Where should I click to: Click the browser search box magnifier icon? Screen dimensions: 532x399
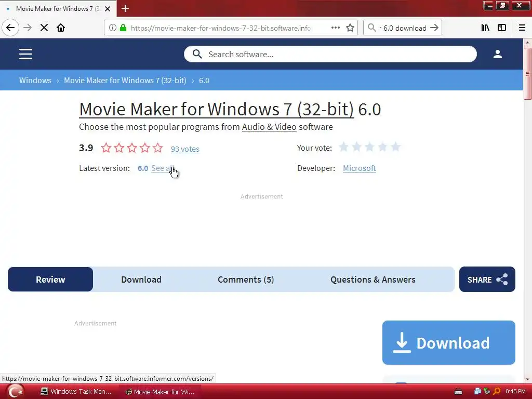tap(372, 28)
